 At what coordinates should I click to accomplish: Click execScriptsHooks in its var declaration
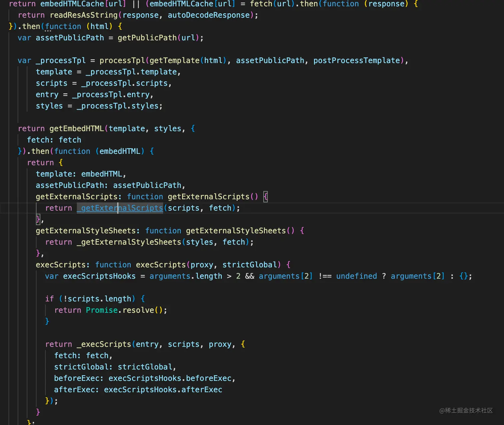(99, 276)
